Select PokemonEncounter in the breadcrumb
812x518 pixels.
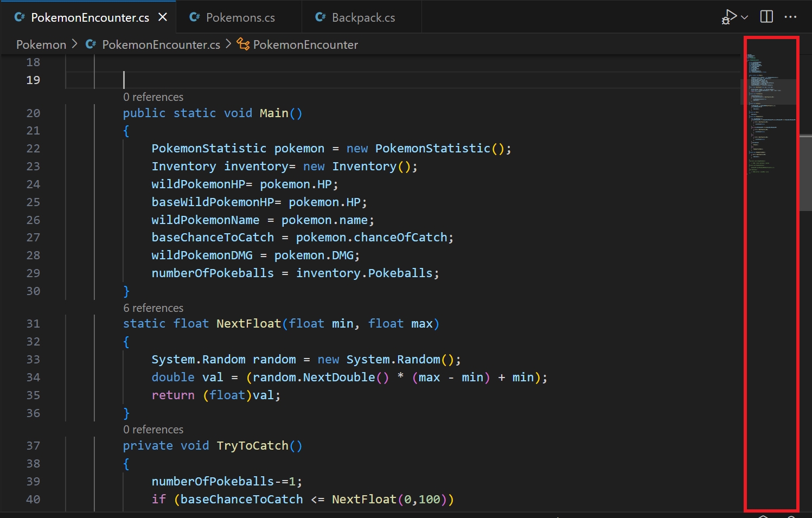point(305,44)
